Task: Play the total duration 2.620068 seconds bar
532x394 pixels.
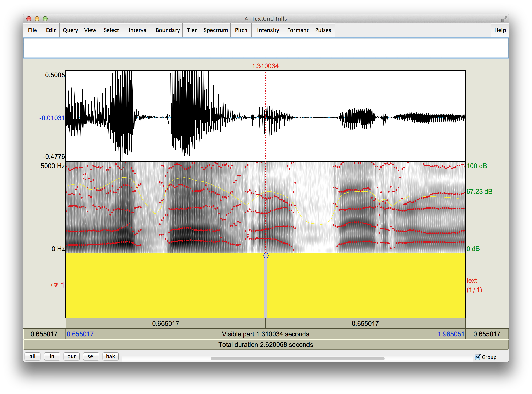Action: pos(266,345)
